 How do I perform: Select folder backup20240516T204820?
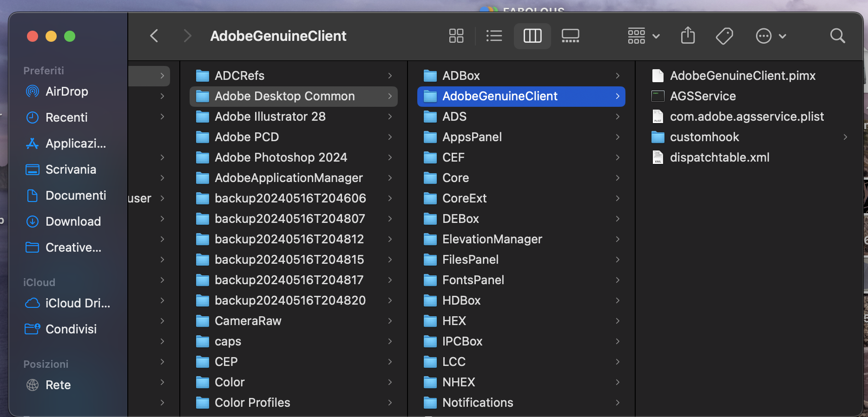coord(294,300)
